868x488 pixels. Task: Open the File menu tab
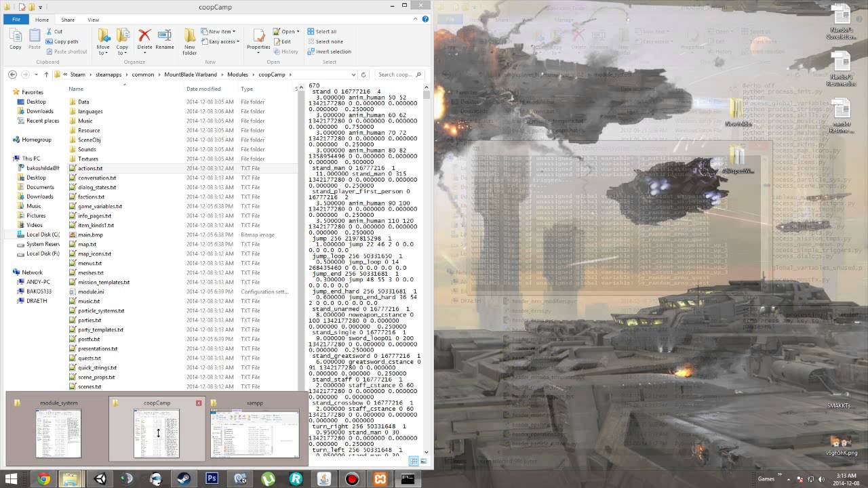tap(15, 20)
